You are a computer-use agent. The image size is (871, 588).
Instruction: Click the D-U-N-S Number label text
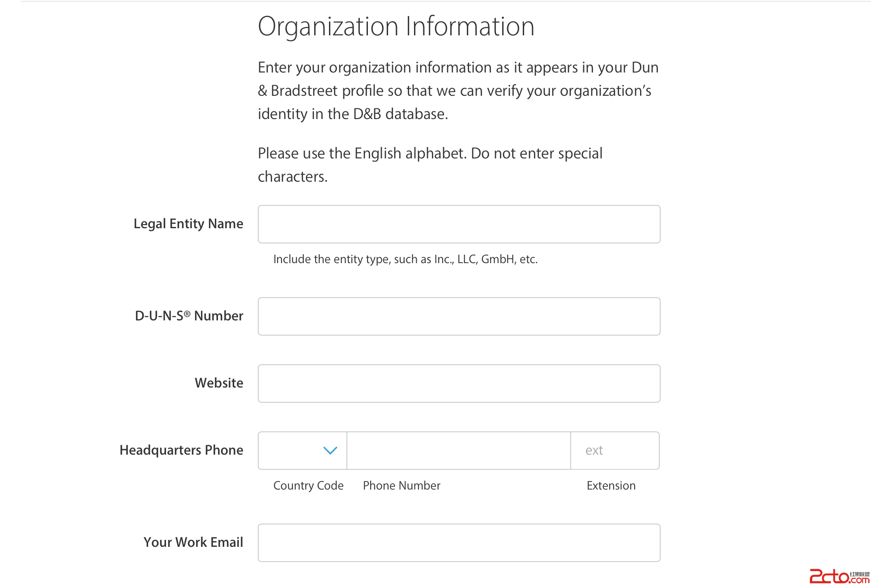[x=189, y=316]
